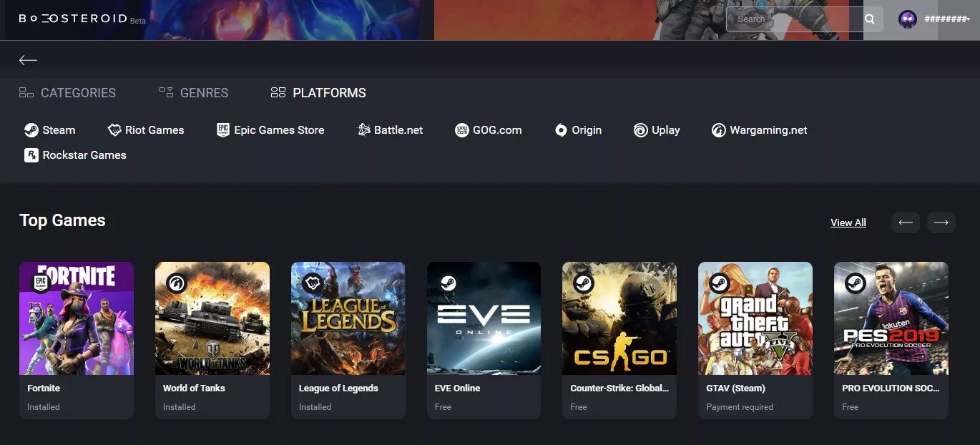Filter by Uplay label
Image resolution: width=980 pixels, height=445 pixels.
[666, 130]
